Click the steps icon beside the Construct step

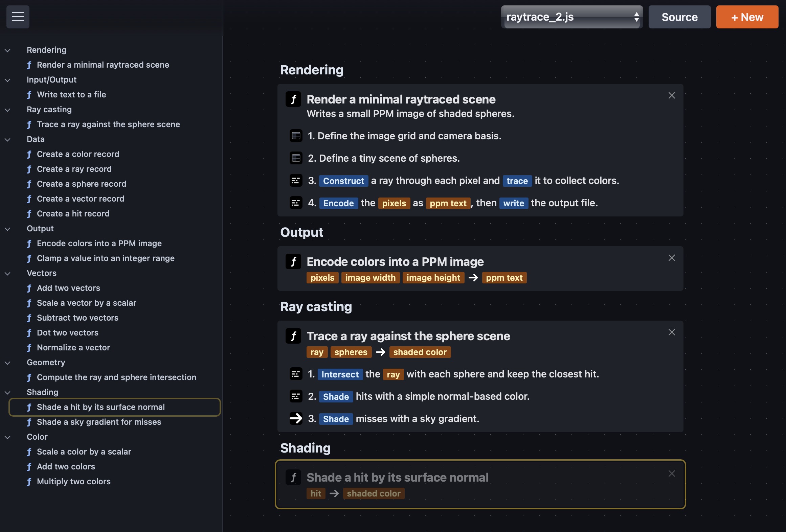[x=296, y=180]
